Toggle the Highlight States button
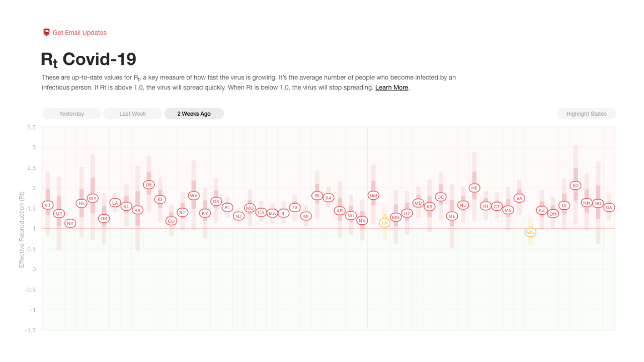This screenshot has height=362, width=644. 586,114
